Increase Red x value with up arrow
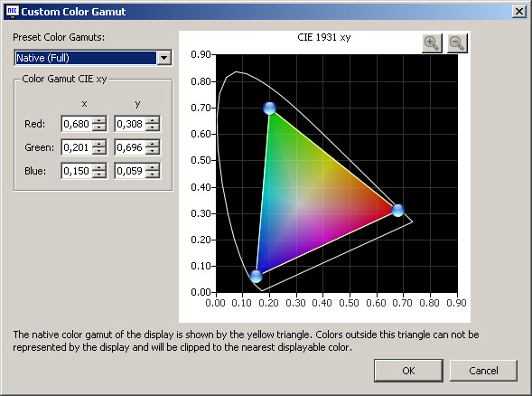The image size is (532, 396). [x=99, y=120]
